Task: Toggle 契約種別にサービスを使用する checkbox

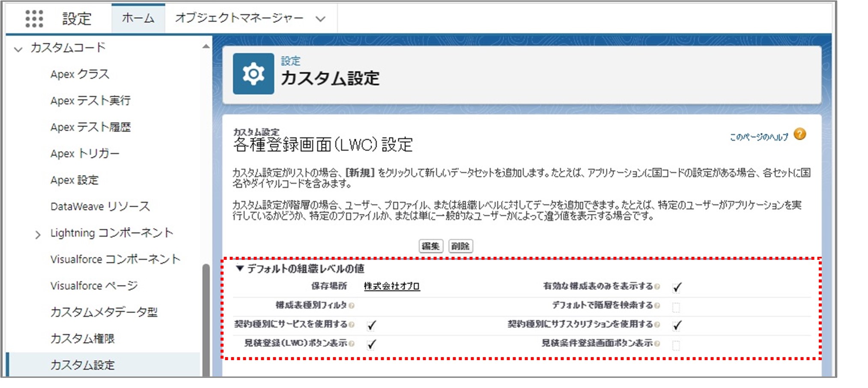Action: 371,325
